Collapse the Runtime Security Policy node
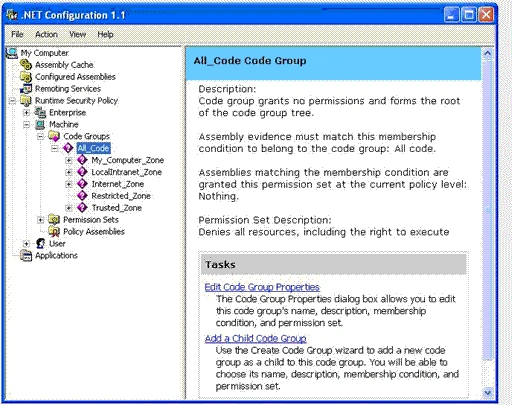 (12, 101)
